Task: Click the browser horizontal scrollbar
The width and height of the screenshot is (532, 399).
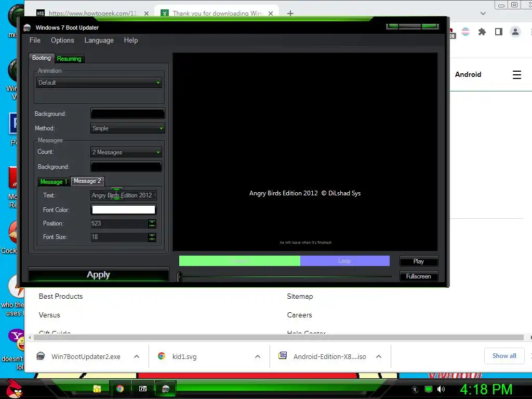Action: point(278,337)
